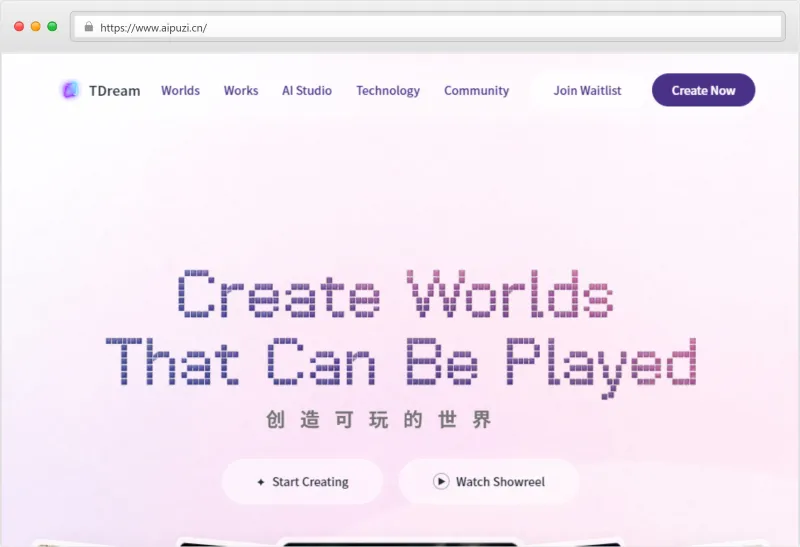
Task: Click the TDream brand name text
Action: click(x=115, y=91)
